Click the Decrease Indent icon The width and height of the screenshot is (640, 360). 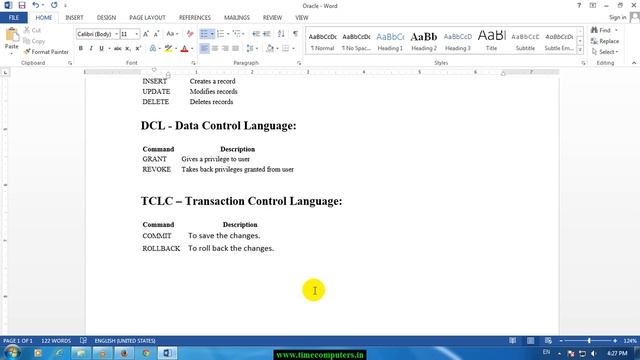pos(256,34)
